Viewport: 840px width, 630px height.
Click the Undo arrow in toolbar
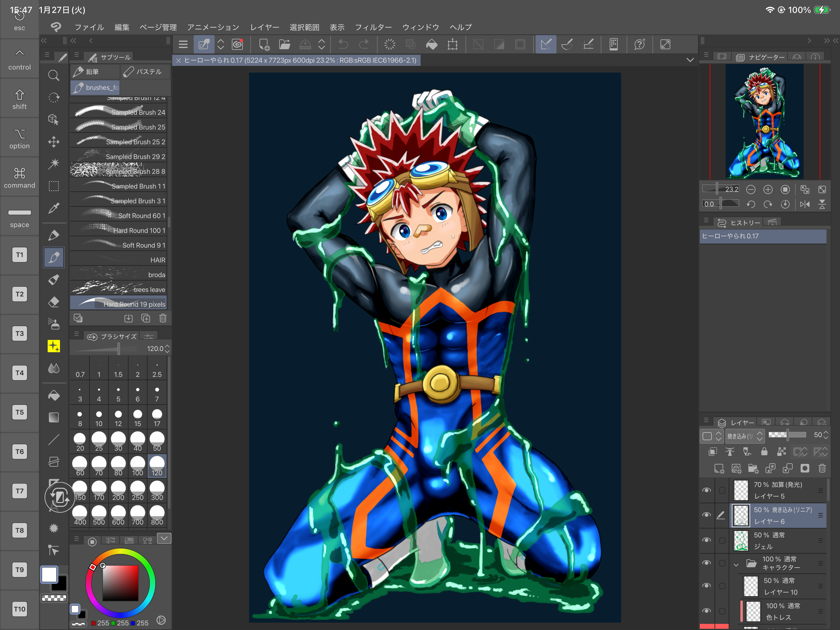pos(343,45)
